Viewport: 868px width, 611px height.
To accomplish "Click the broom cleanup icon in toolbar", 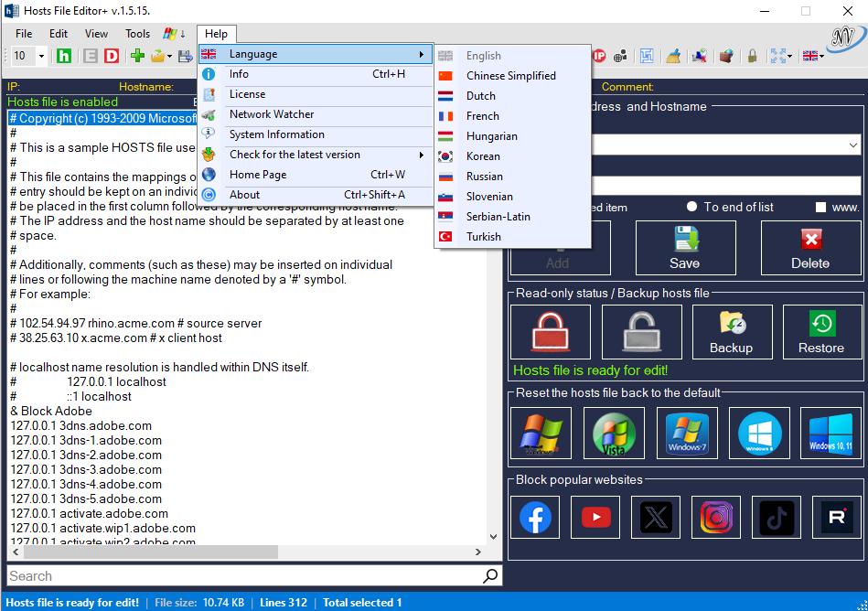I will pos(673,56).
